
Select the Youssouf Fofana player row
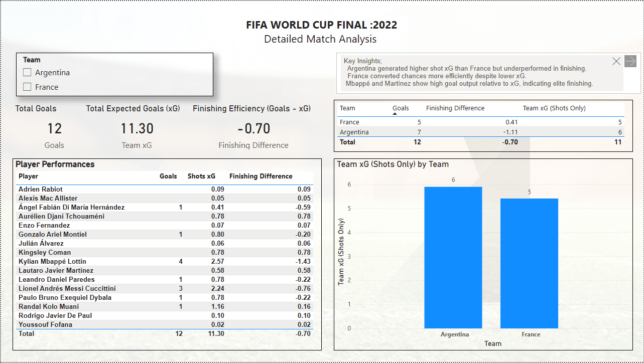point(165,325)
